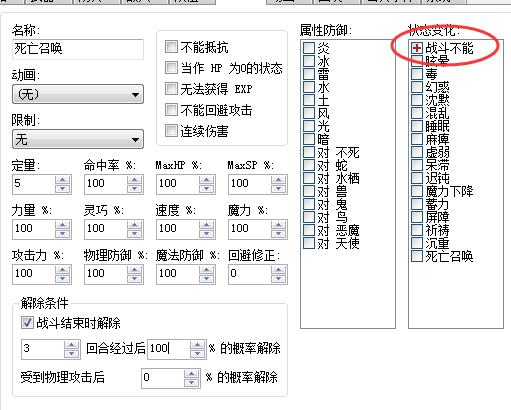The height and width of the screenshot is (410, 511).
Task: Click the 受到物理攻击后 probability field
Action: [x=162, y=378]
